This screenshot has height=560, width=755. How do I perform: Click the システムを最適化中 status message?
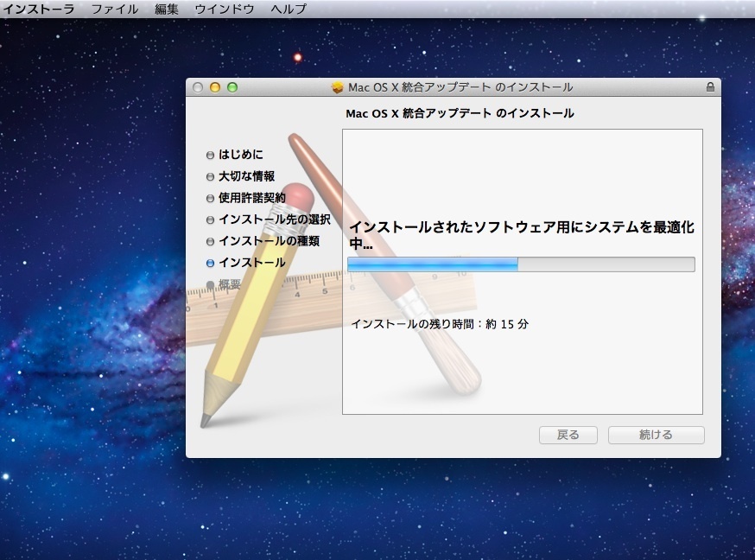tap(521, 235)
